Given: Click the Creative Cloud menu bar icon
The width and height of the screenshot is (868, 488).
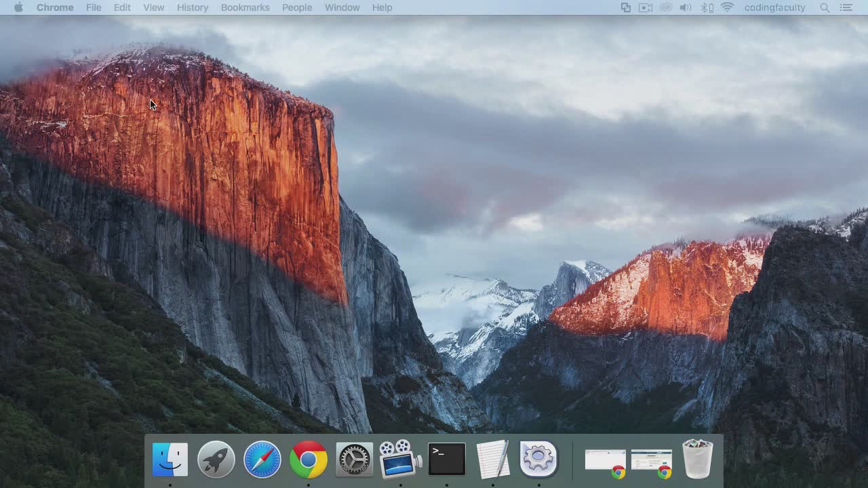Looking at the screenshot, I should click(x=666, y=7).
